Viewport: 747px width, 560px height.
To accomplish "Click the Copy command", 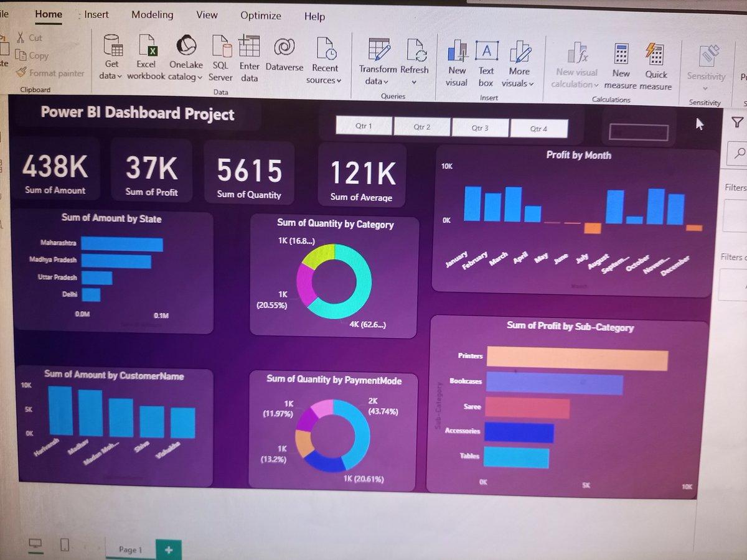I will pos(32,55).
